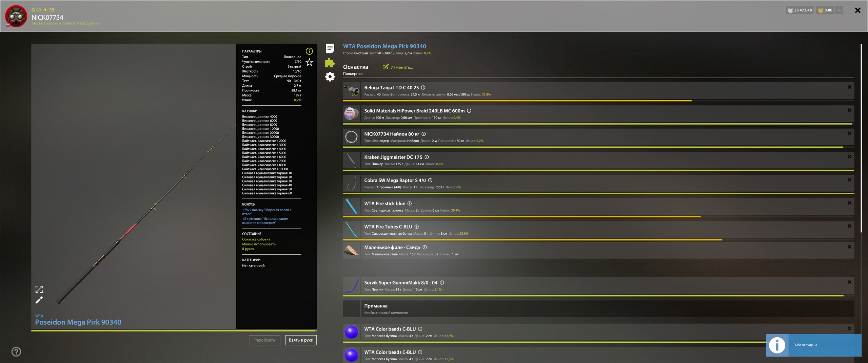Remove Маленькое филе - Сайда bait
This screenshot has width=868, height=363.
(849, 247)
